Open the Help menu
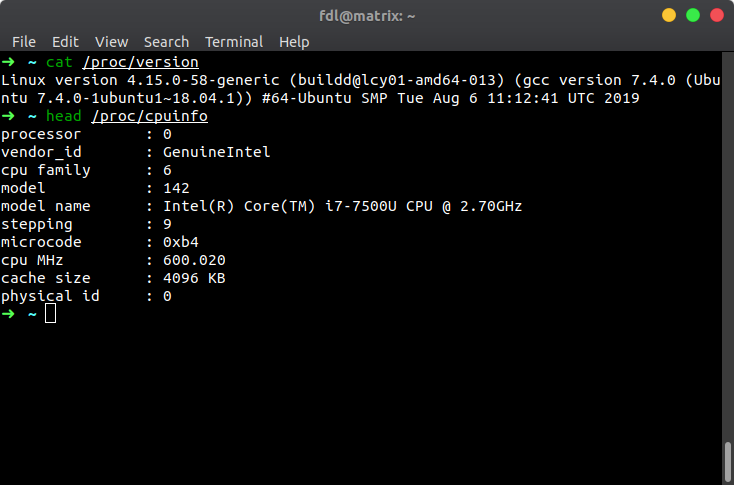Image resolution: width=734 pixels, height=485 pixels. [294, 42]
